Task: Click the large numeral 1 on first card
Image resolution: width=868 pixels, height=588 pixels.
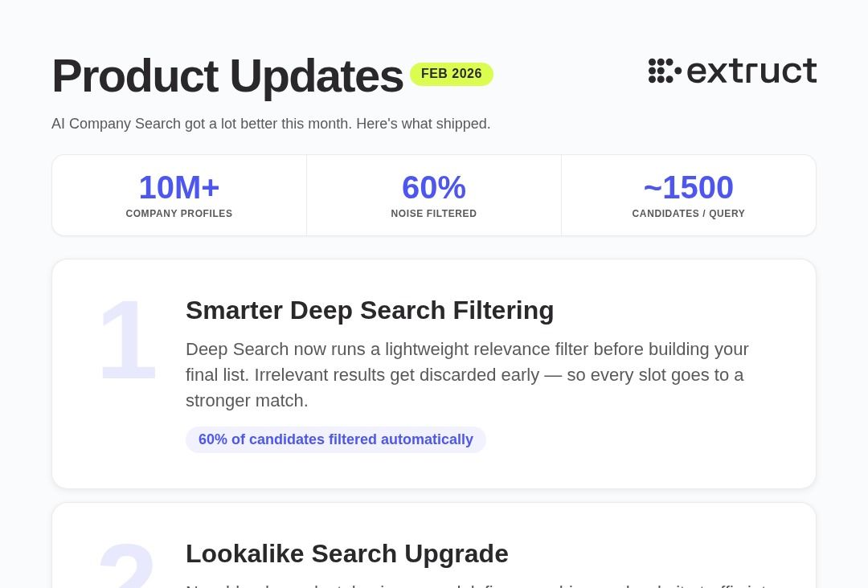Action: (128, 340)
